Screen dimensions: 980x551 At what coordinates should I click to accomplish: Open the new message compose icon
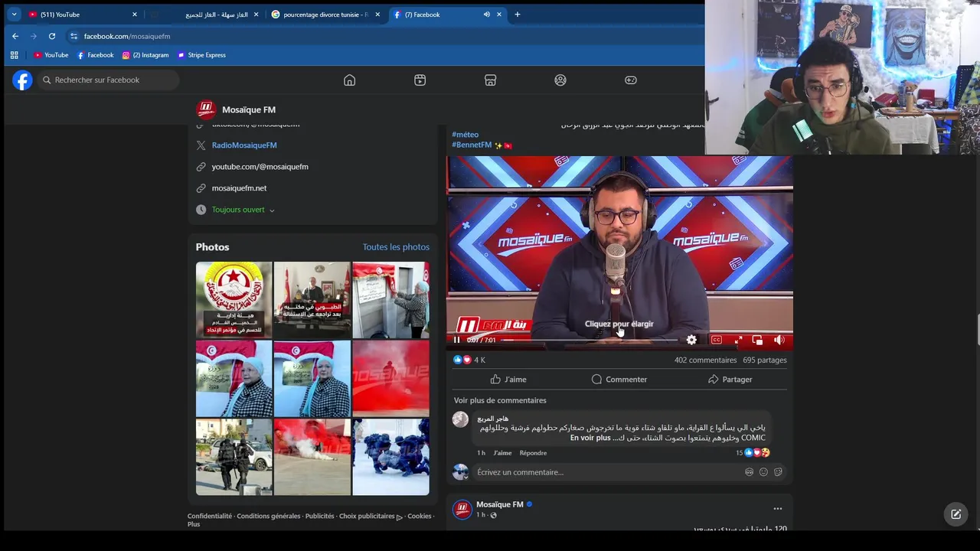point(955,514)
